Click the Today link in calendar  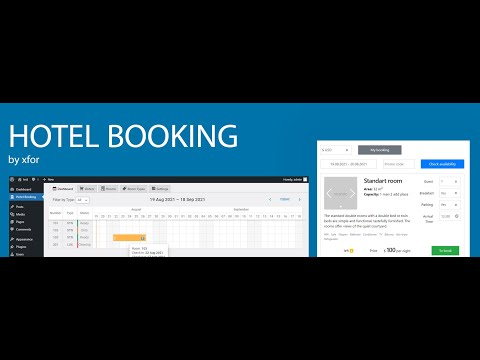[285, 199]
